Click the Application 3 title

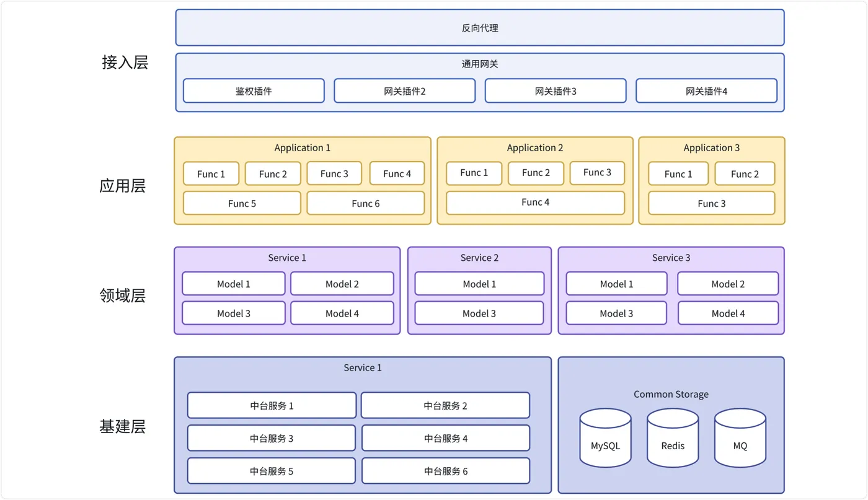712,147
